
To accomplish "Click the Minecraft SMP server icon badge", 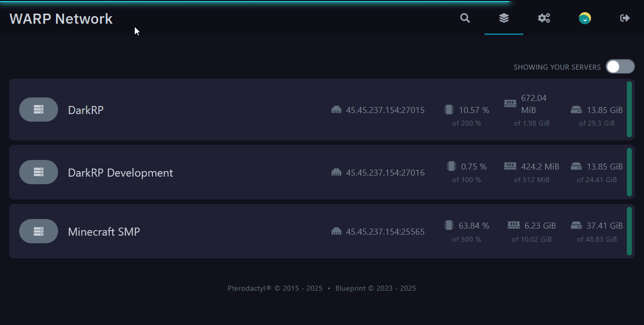I will (38, 231).
